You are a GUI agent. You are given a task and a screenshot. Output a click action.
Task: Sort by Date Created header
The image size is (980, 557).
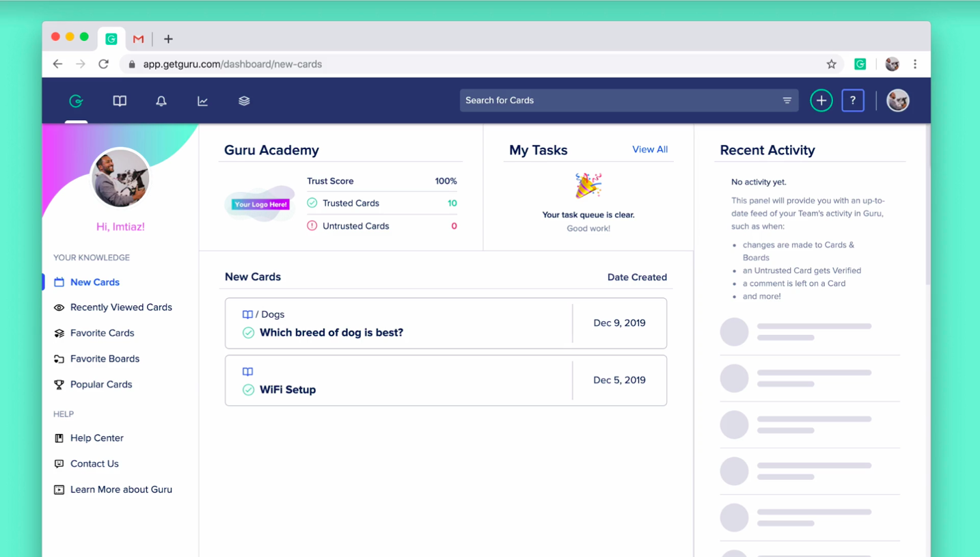[637, 277]
